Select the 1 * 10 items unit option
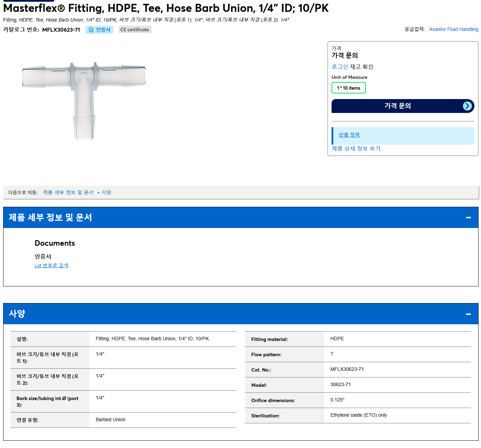The width and height of the screenshot is (481, 448). coord(349,88)
